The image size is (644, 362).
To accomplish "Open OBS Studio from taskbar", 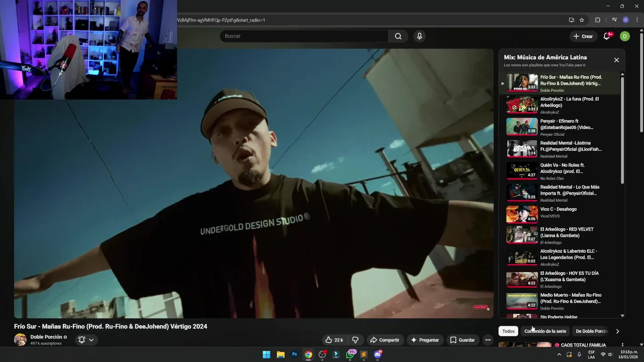I will tap(323, 354).
